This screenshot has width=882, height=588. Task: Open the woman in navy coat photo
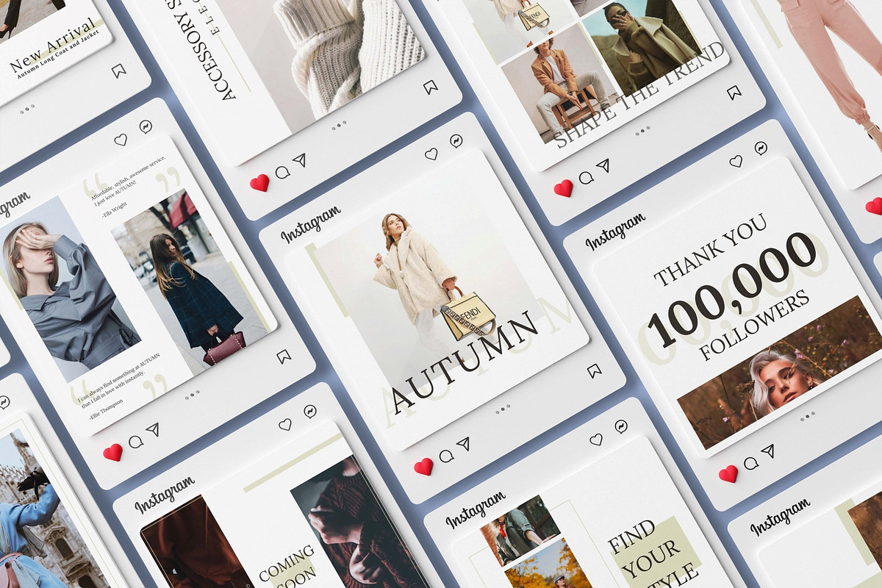click(193, 278)
